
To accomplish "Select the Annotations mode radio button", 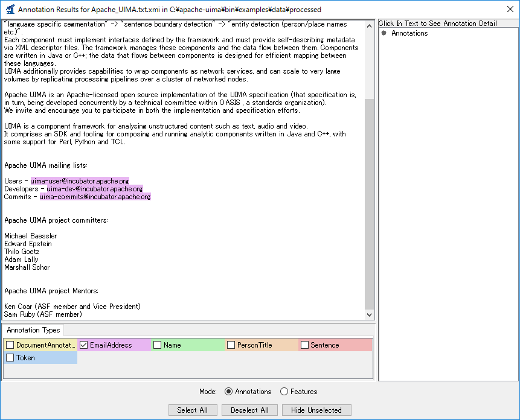I will pos(228,392).
